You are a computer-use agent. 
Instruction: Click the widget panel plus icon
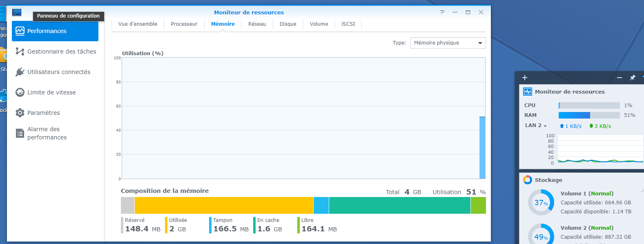525,78
